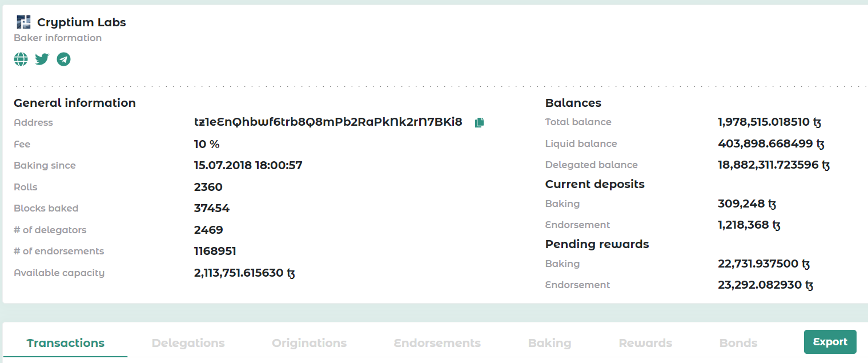Show the Rewards tab

pyautogui.click(x=645, y=343)
